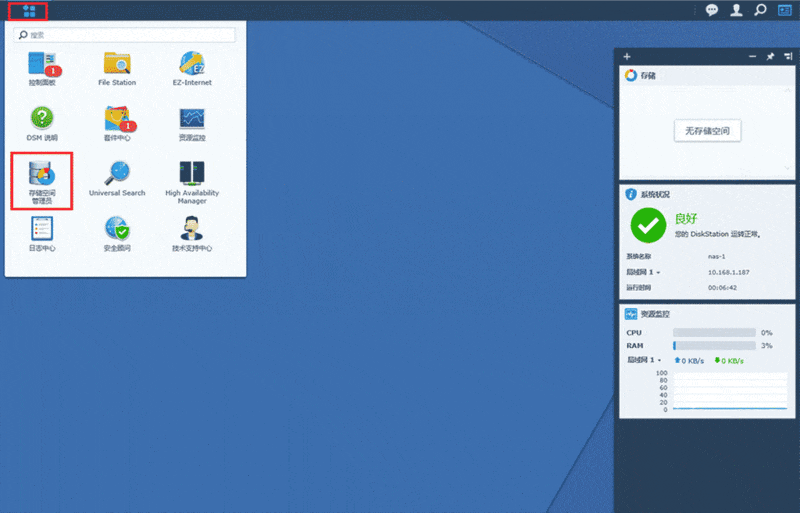Open Control Panel (控制面板) app

42,68
